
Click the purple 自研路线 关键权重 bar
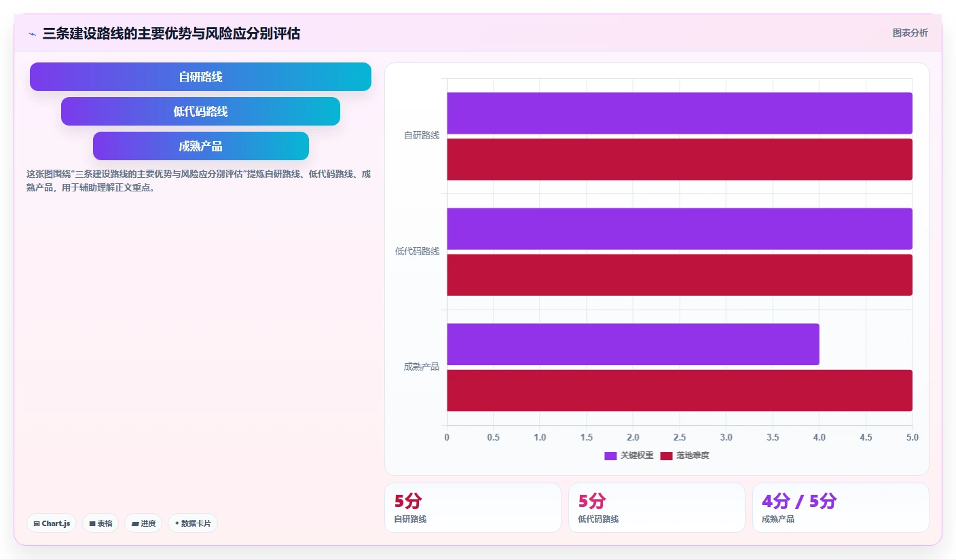679,113
